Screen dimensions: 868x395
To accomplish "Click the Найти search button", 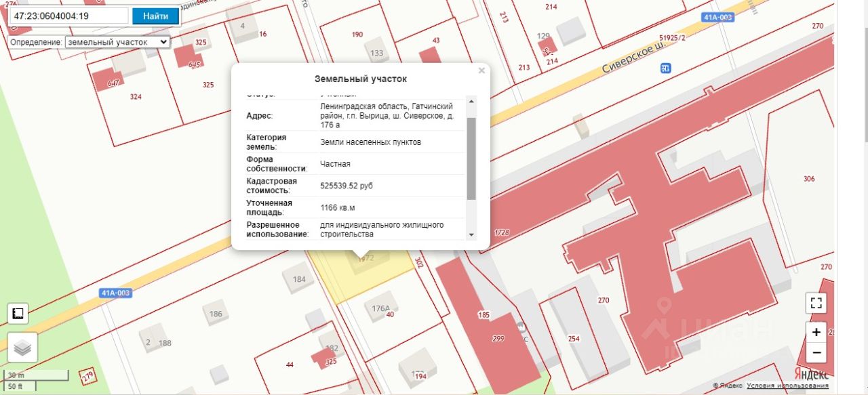I will tap(155, 16).
